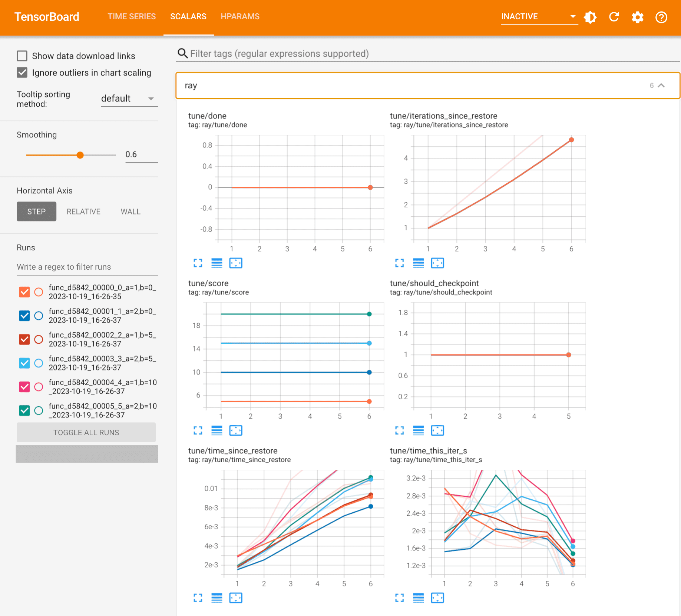The image size is (681, 616).
Task: Switch to the TIME SERIES tab
Action: click(132, 17)
